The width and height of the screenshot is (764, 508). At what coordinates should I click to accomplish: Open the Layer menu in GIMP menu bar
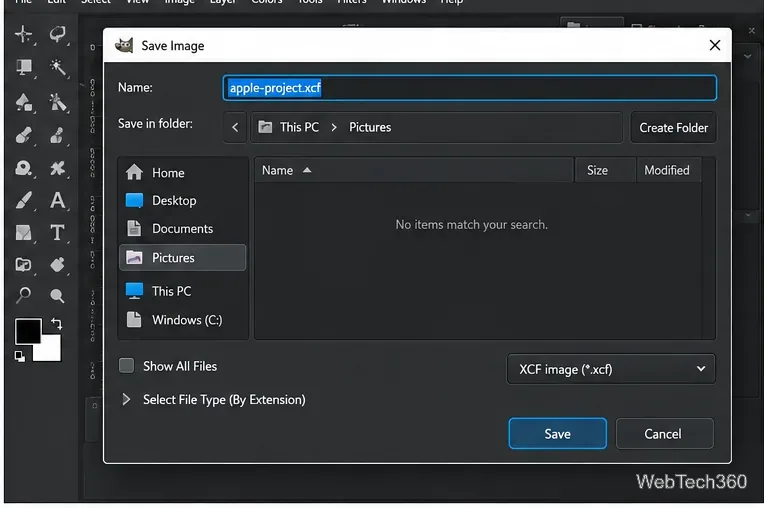point(223,2)
